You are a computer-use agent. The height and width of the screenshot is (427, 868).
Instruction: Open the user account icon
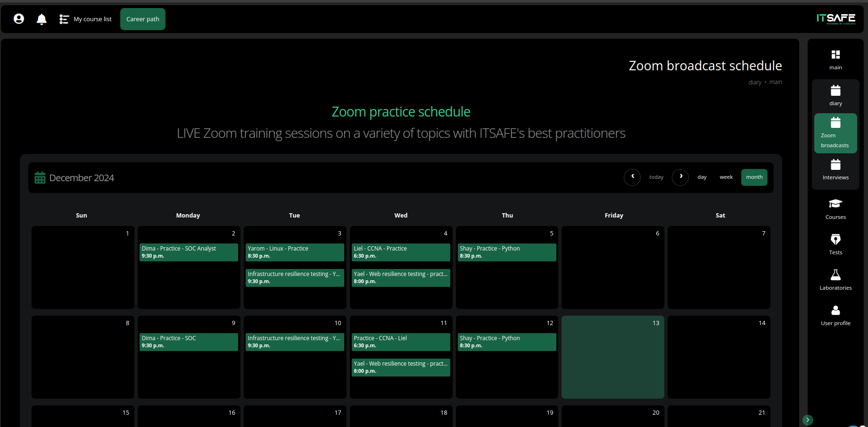coord(19,19)
